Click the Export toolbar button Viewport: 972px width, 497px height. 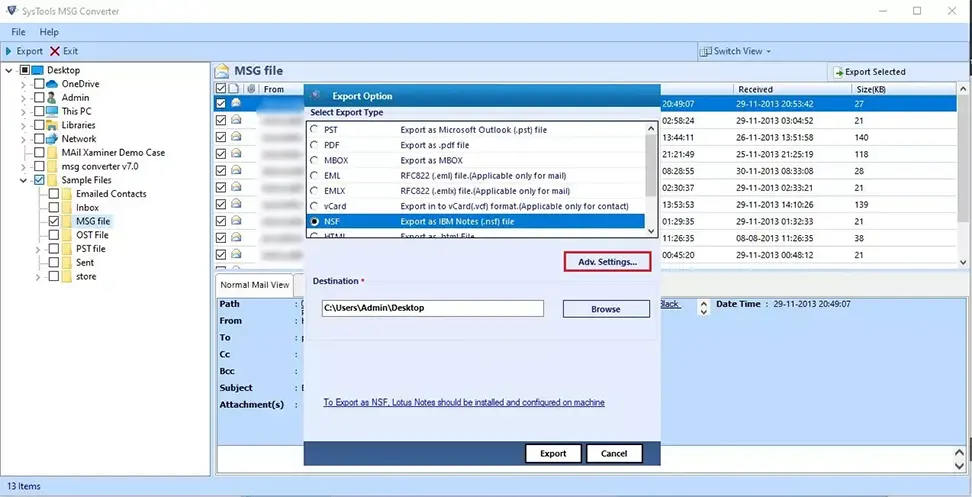tap(24, 51)
